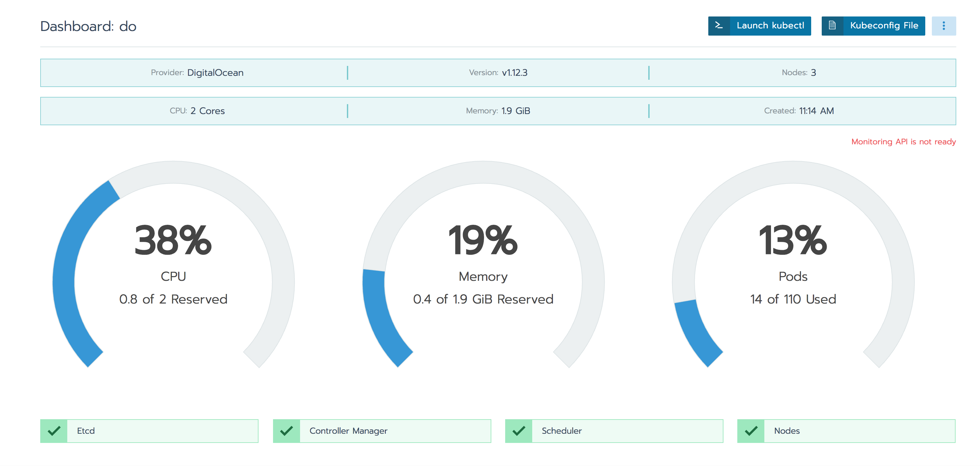Click the Kubeconfig File button
Viewport: 980px width, 466px height.
pos(883,26)
